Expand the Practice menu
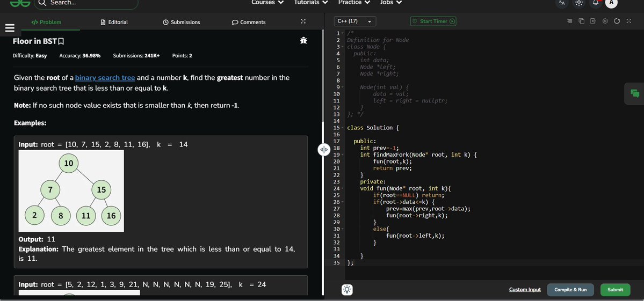This screenshot has height=301, width=644. [354, 3]
